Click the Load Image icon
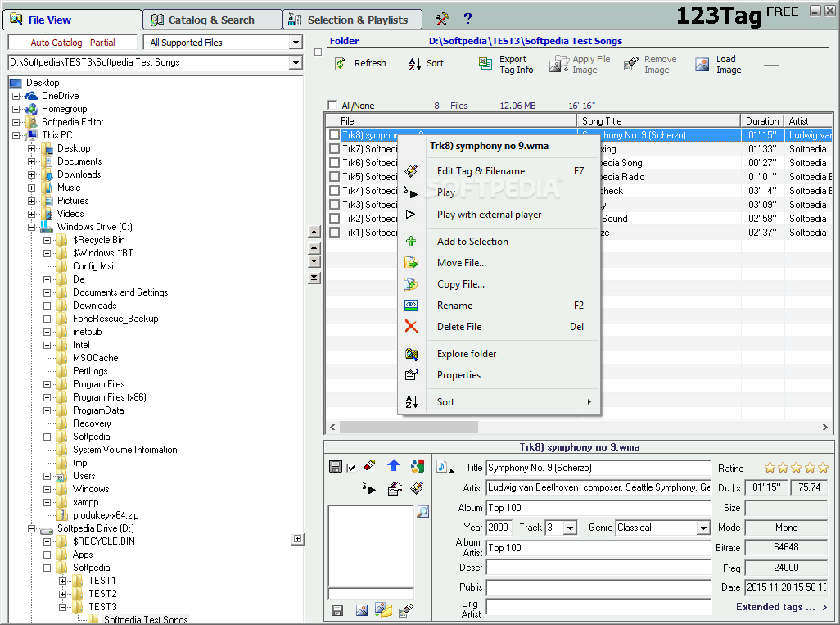The height and width of the screenshot is (625, 840). click(702, 65)
